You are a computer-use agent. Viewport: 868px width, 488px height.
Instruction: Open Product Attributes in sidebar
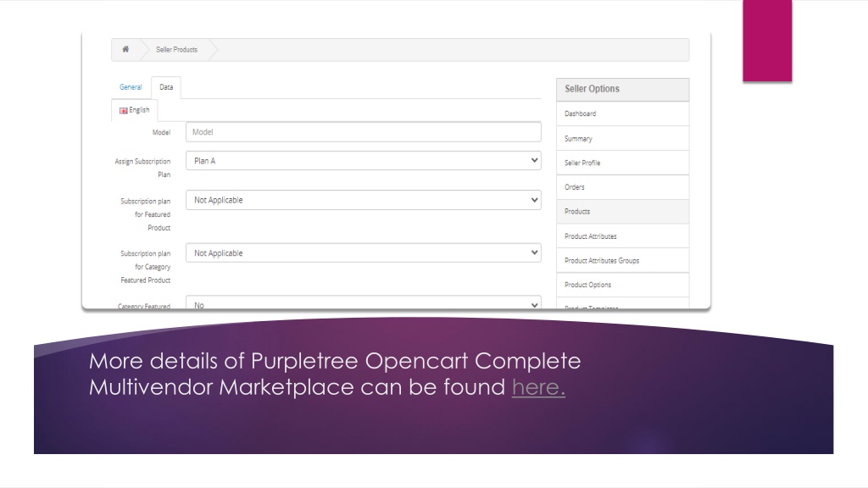tap(623, 236)
